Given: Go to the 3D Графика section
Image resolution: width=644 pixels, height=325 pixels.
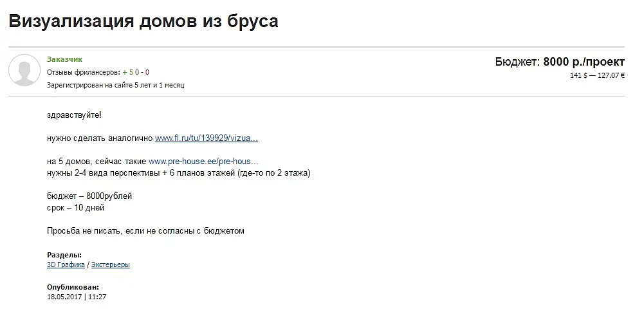Looking at the screenshot, I should tap(66, 265).
